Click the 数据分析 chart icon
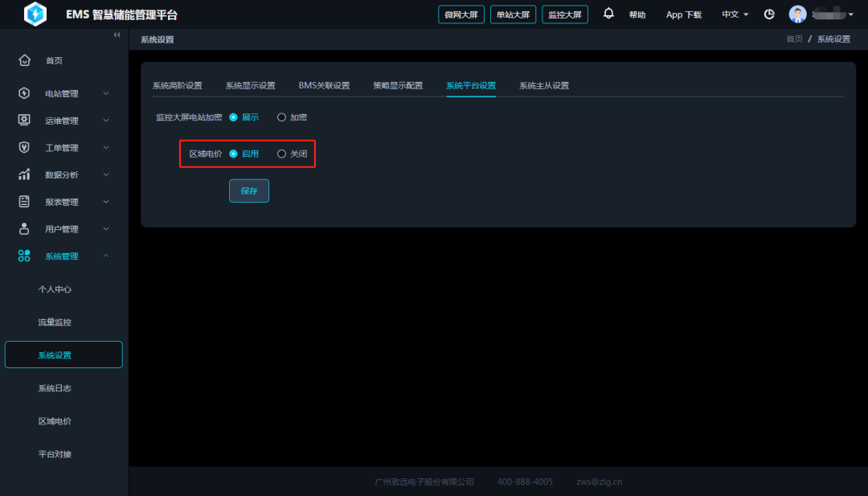The height and width of the screenshot is (496, 868). [x=24, y=174]
